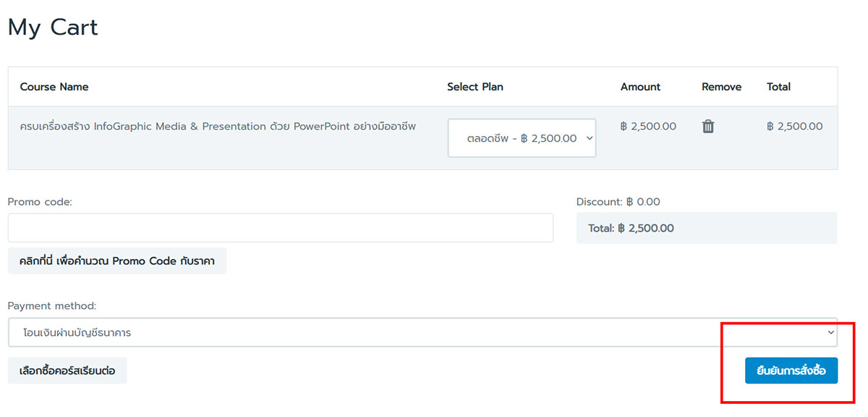The image size is (868, 417).
Task: Open the Select Plan dropdown for the course
Action: [x=522, y=138]
